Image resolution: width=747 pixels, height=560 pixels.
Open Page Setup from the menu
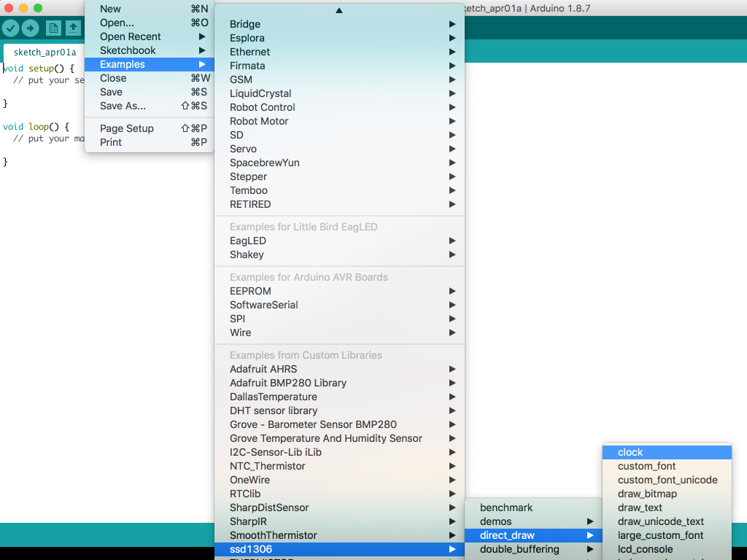tap(150, 128)
